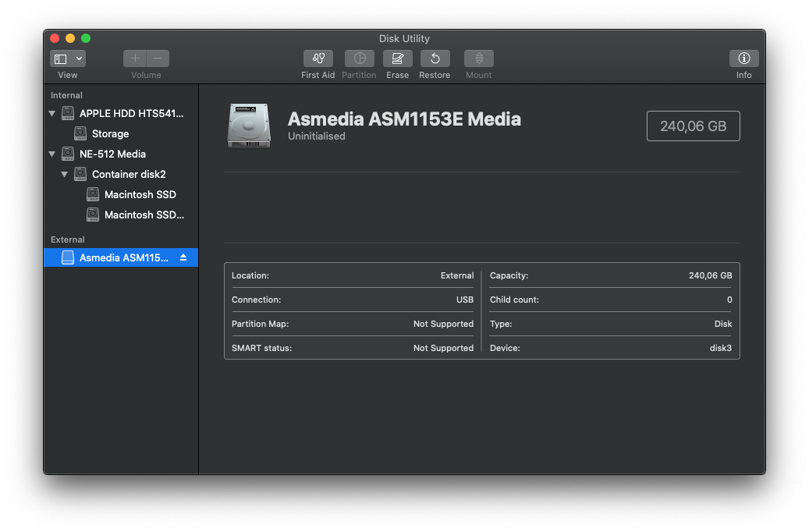Viewport: 809px width, 532px height.
Task: Select the Macintosh SSD volume
Action: pyautogui.click(x=121, y=194)
